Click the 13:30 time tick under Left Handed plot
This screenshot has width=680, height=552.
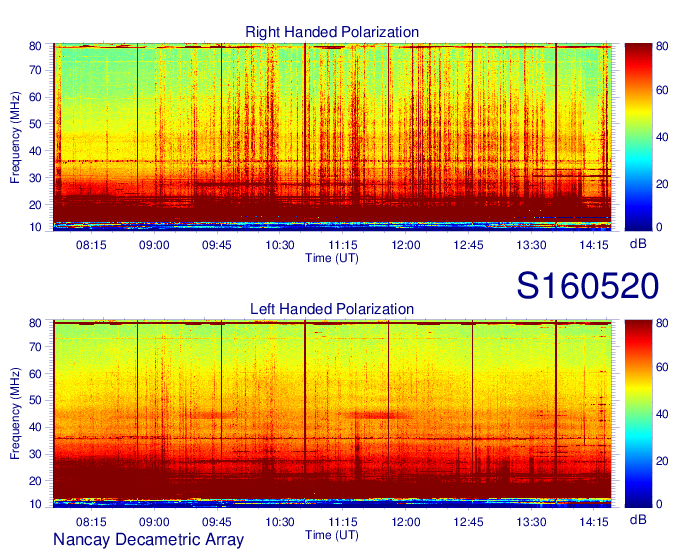pyautogui.click(x=531, y=522)
